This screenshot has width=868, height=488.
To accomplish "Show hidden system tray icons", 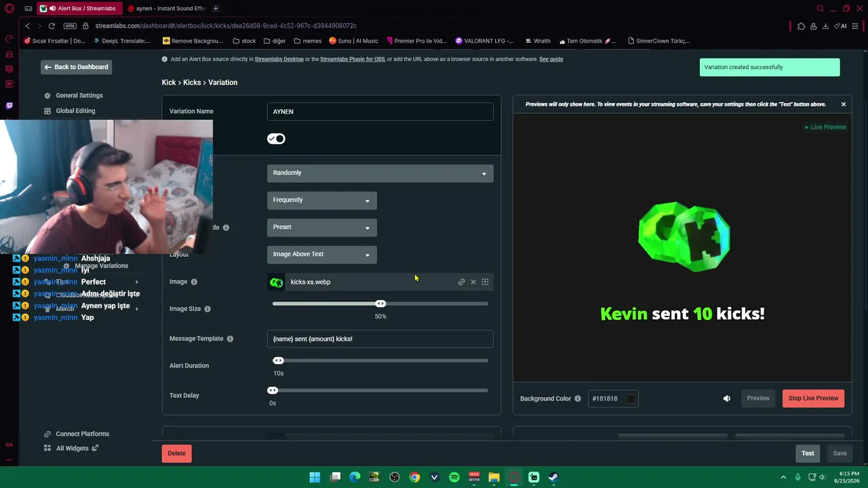I will pyautogui.click(x=783, y=477).
